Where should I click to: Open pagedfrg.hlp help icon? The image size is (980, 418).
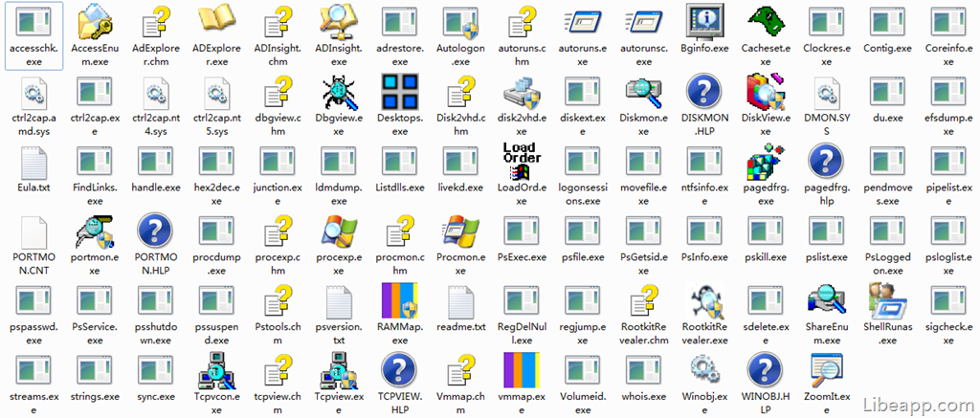tap(826, 162)
